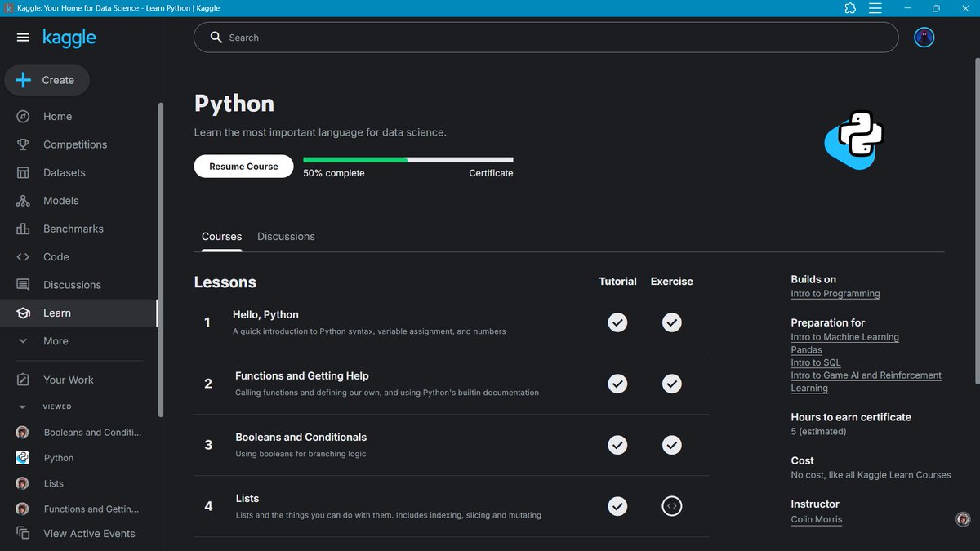The width and height of the screenshot is (980, 551).
Task: Open Booleans and Conditionals tutorial checkmark
Action: pyautogui.click(x=617, y=445)
